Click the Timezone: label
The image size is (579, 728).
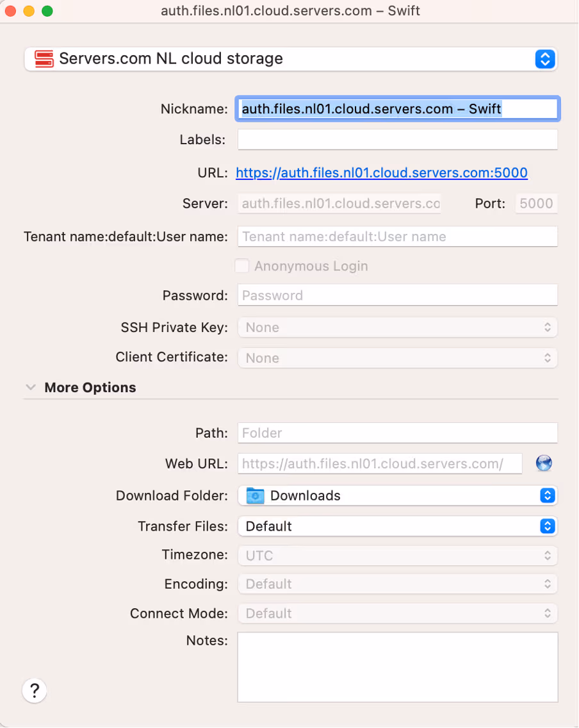(195, 554)
